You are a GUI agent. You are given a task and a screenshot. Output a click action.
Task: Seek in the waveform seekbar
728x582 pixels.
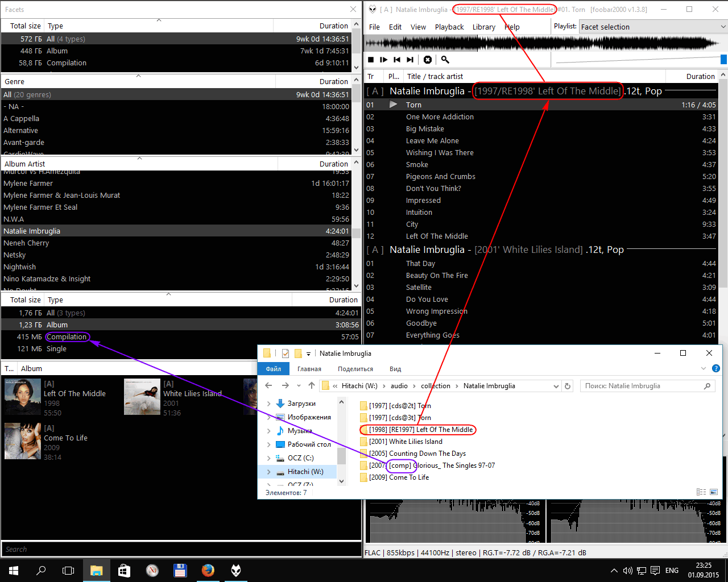click(x=540, y=44)
